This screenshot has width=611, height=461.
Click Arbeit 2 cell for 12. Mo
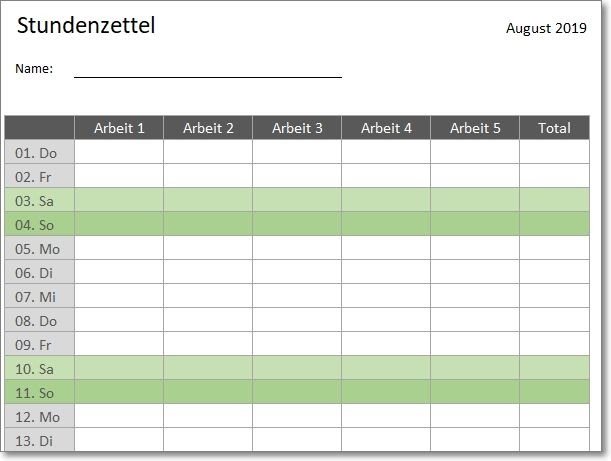click(x=208, y=416)
